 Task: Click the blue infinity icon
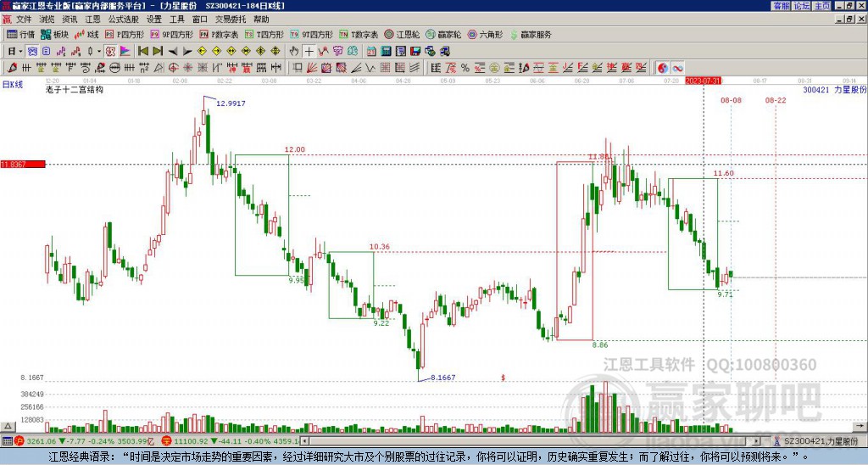point(677,68)
